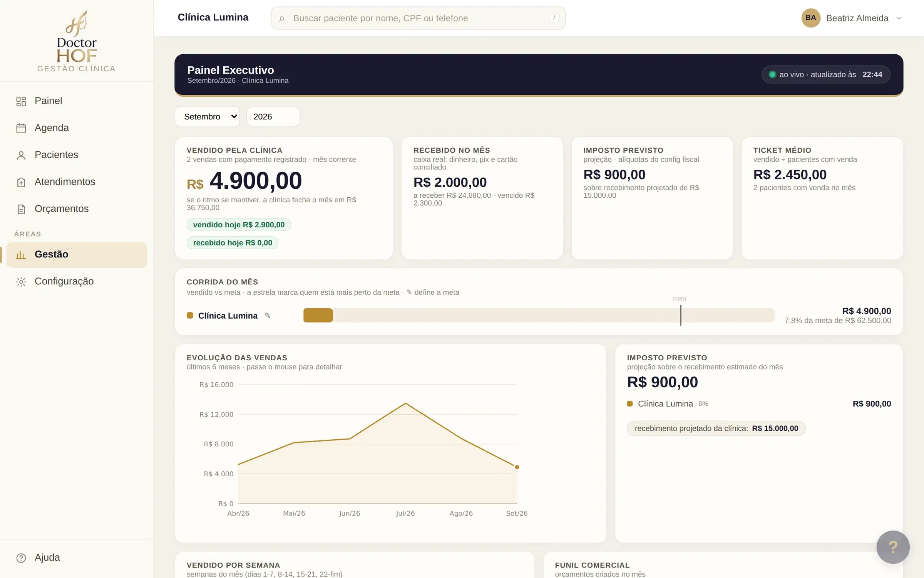Image resolution: width=924 pixels, height=578 pixels.
Task: Click '7,8% da meta de R$ 62.500,00'
Action: click(x=838, y=321)
